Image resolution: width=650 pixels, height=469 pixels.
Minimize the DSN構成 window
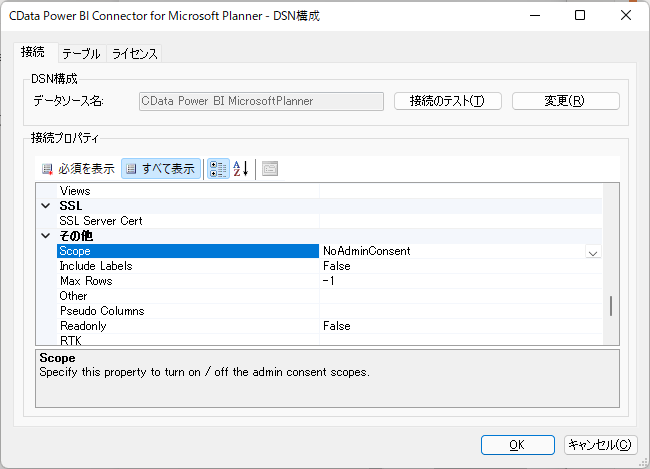(x=535, y=15)
